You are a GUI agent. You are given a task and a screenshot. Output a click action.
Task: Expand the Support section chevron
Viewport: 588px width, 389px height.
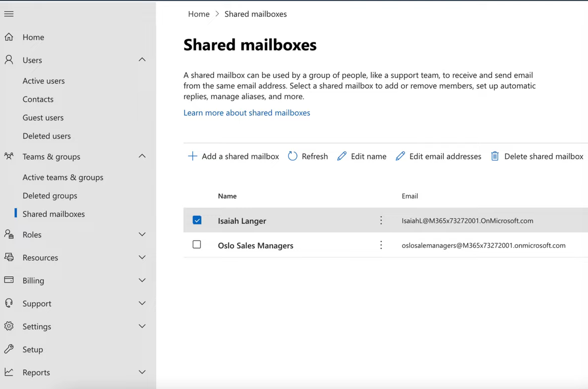pyautogui.click(x=142, y=303)
